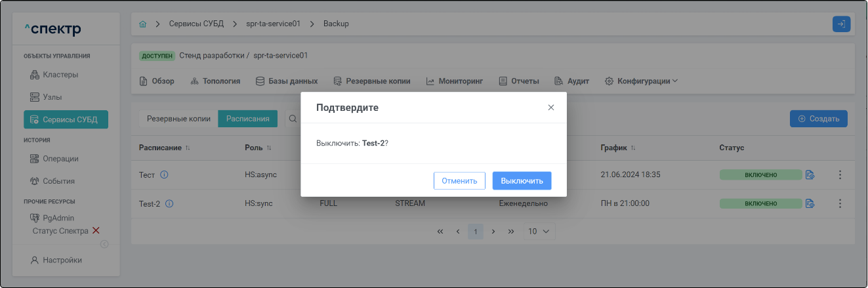
Task: Select the Расписания toggle view
Action: point(247,119)
